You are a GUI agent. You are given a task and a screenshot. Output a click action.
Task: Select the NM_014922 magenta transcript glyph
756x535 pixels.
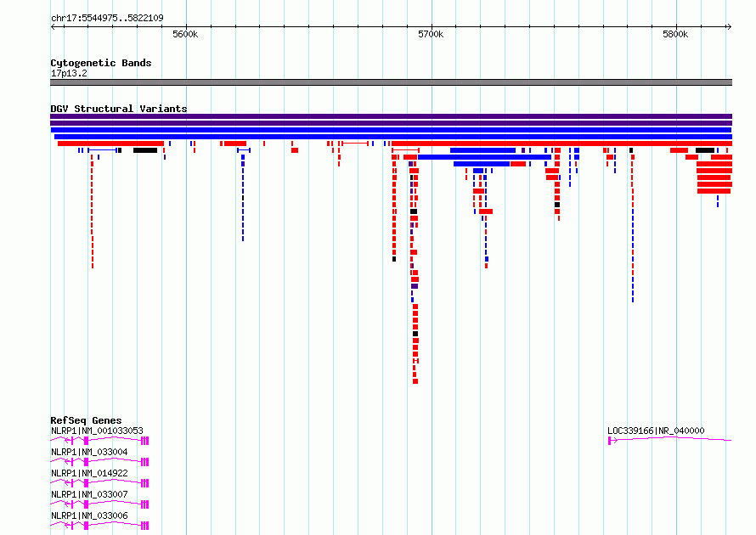(x=99, y=483)
